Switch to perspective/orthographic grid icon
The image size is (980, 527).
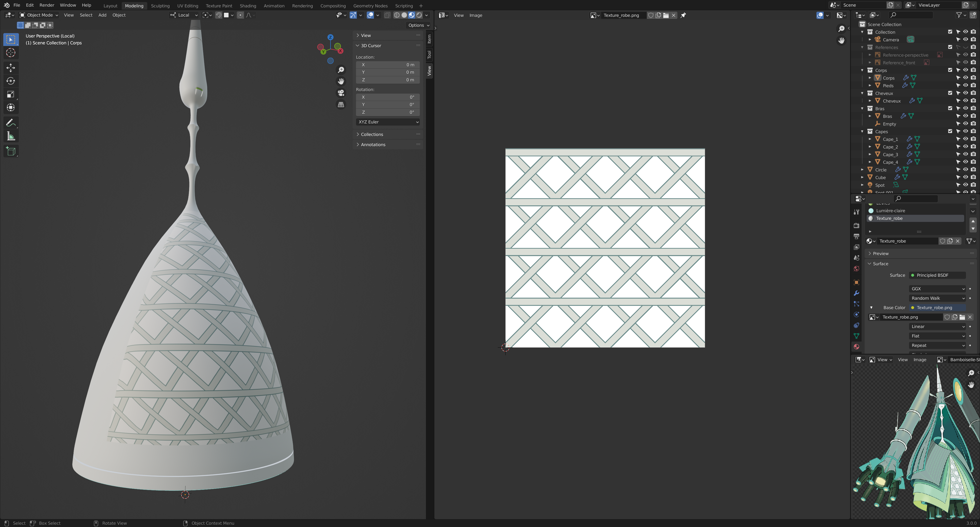(x=341, y=105)
